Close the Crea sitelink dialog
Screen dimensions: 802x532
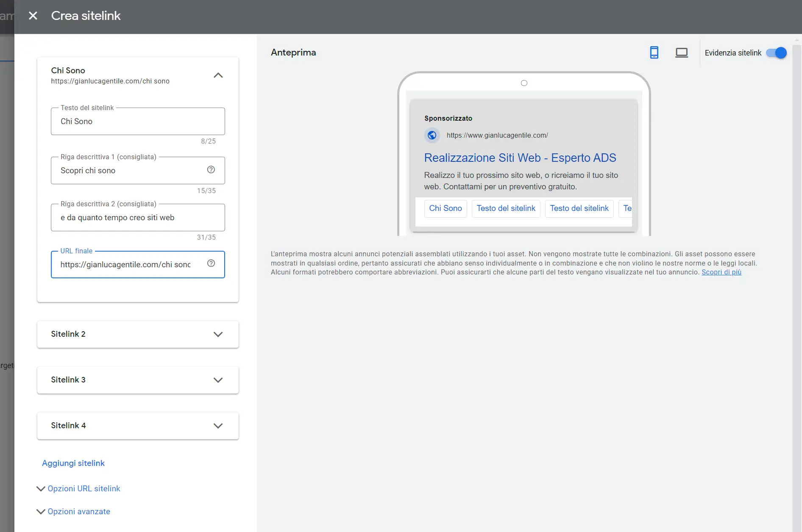click(33, 16)
